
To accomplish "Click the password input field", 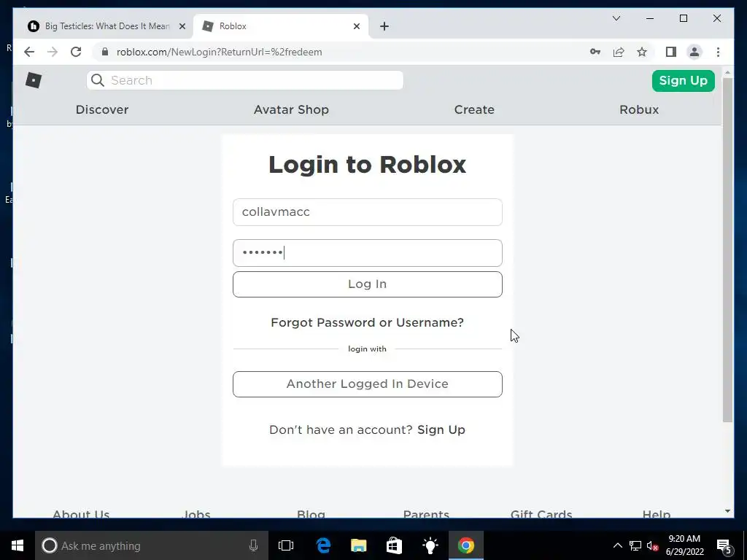I will tap(368, 253).
